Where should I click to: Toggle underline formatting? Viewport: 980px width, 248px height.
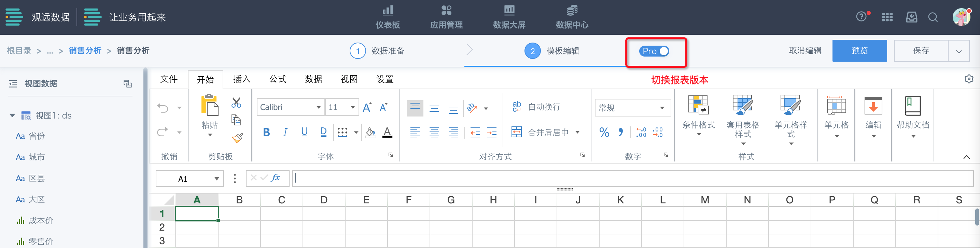click(x=304, y=132)
